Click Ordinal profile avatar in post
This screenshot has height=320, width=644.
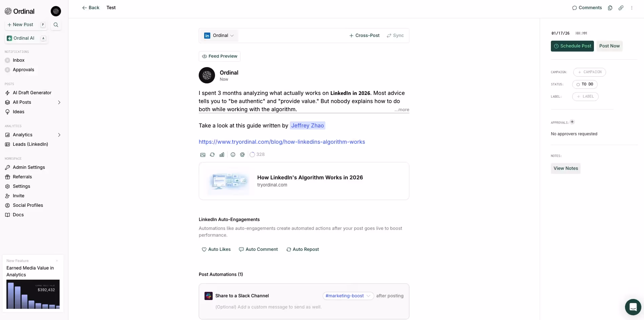[207, 75]
